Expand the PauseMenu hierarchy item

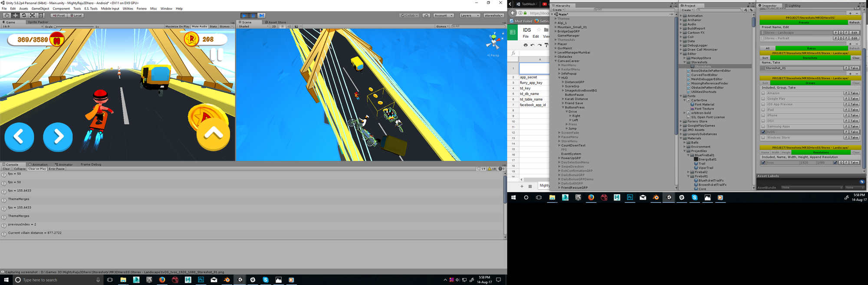pyautogui.click(x=559, y=137)
